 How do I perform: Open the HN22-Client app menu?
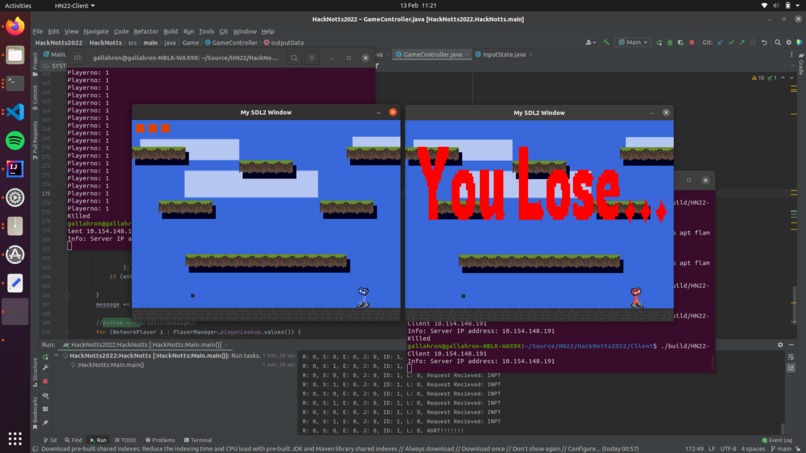(x=75, y=6)
